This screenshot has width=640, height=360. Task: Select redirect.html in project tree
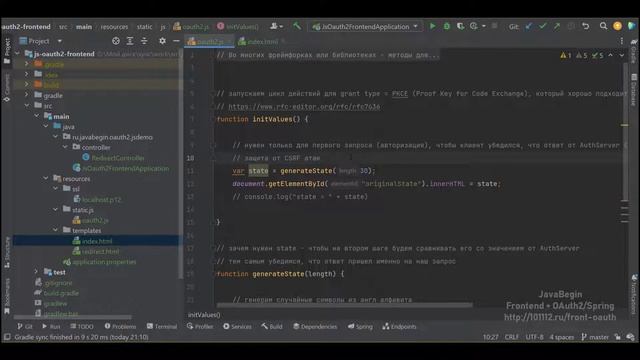[100, 251]
